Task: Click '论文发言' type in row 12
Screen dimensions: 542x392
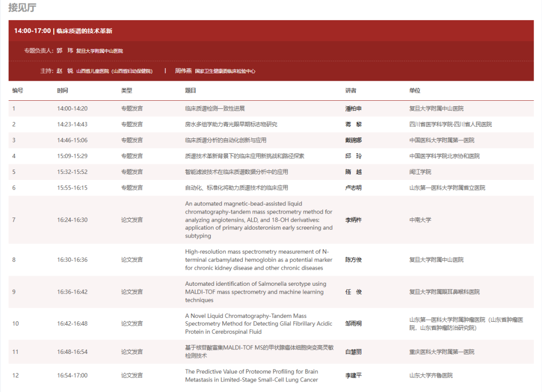Action: pos(131,375)
